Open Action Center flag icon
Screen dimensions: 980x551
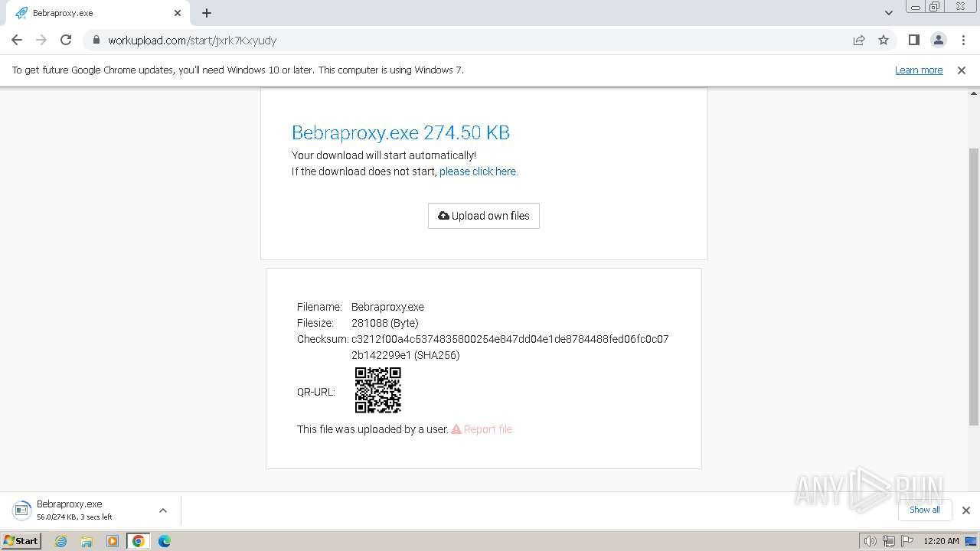click(x=906, y=541)
